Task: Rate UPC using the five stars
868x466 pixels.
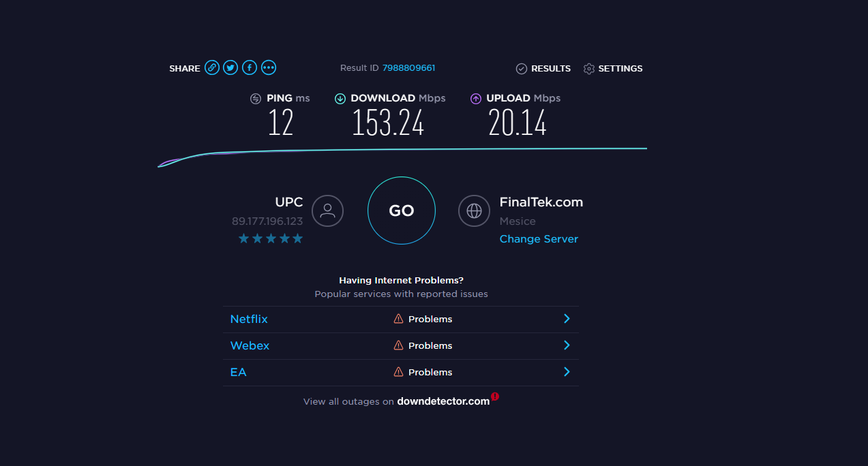Action: pyautogui.click(x=271, y=238)
